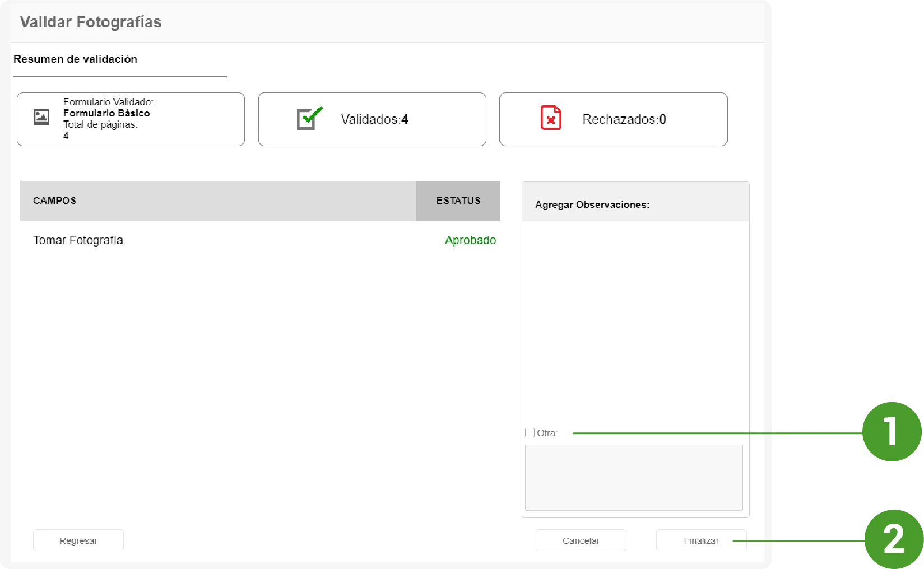Click the Cancelar button
Screen dimensions: 924x569
(x=581, y=540)
